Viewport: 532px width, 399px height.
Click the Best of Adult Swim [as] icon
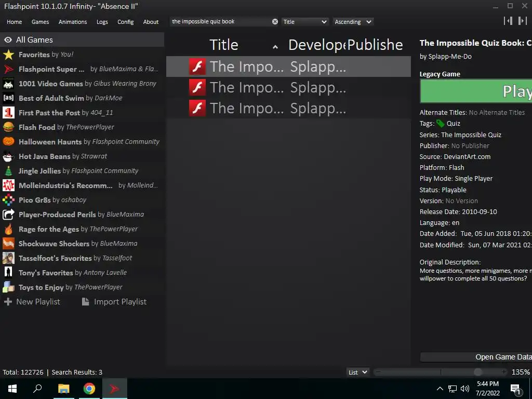[x=8, y=98]
